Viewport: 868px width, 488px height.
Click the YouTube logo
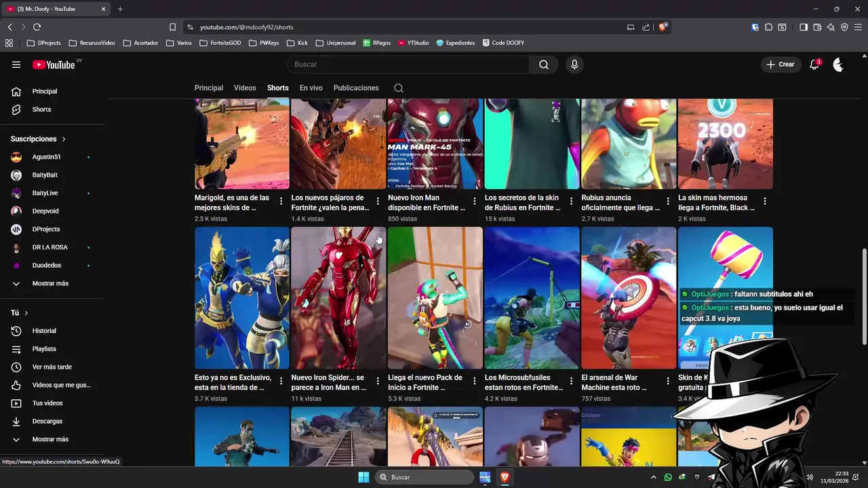coord(54,64)
